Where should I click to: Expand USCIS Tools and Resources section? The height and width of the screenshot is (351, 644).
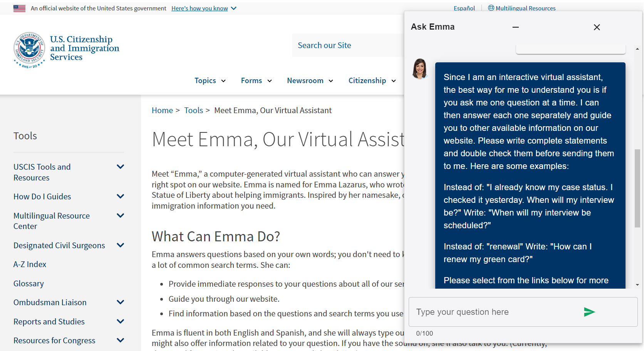click(x=121, y=167)
